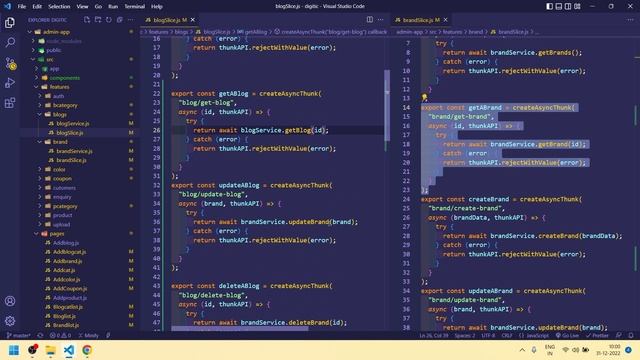Toggle the bottom panel visibility
The height and width of the screenshot is (360, 640).
click(559, 7)
